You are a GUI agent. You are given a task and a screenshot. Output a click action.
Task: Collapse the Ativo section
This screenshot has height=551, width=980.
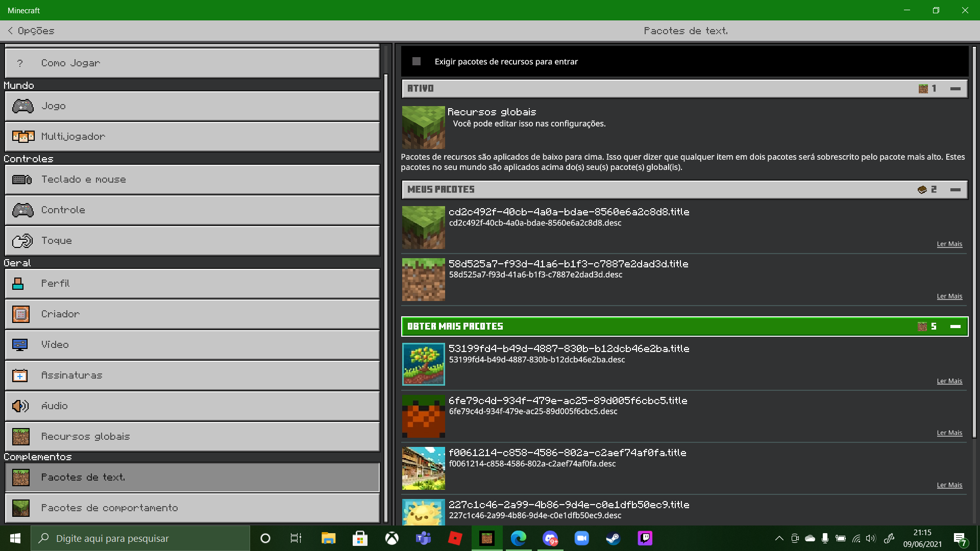955,89
